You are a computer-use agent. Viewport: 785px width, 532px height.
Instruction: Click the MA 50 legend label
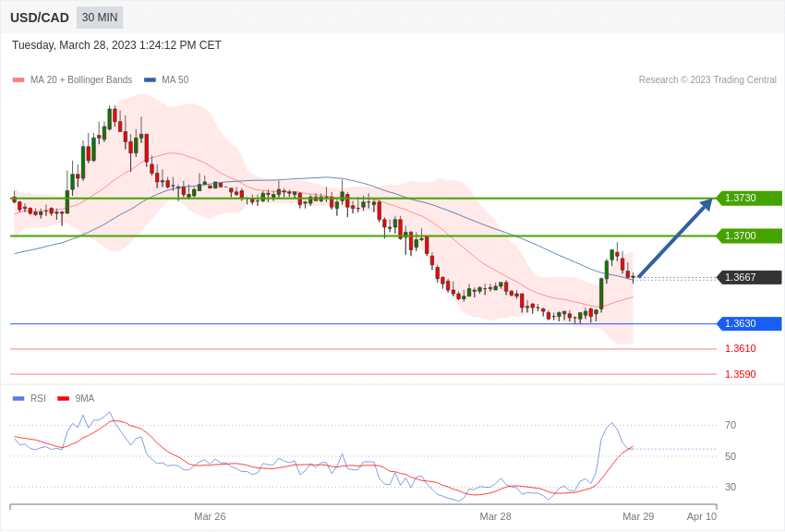(x=175, y=79)
